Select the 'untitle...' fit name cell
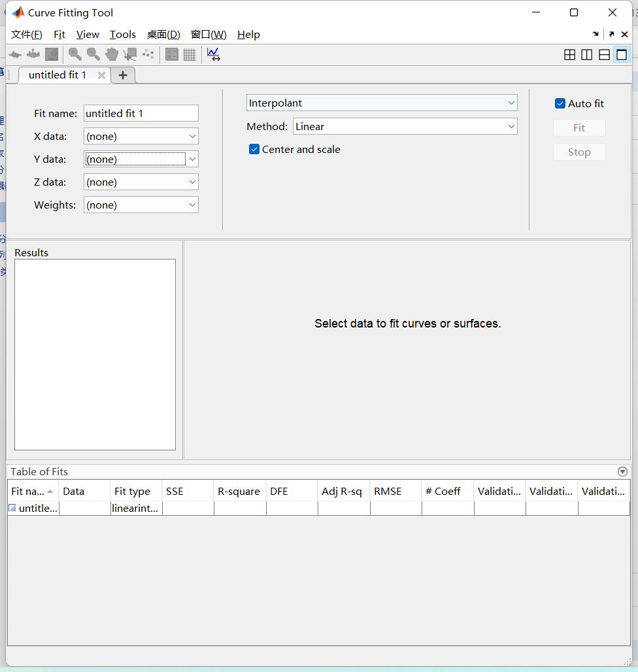 click(33, 509)
